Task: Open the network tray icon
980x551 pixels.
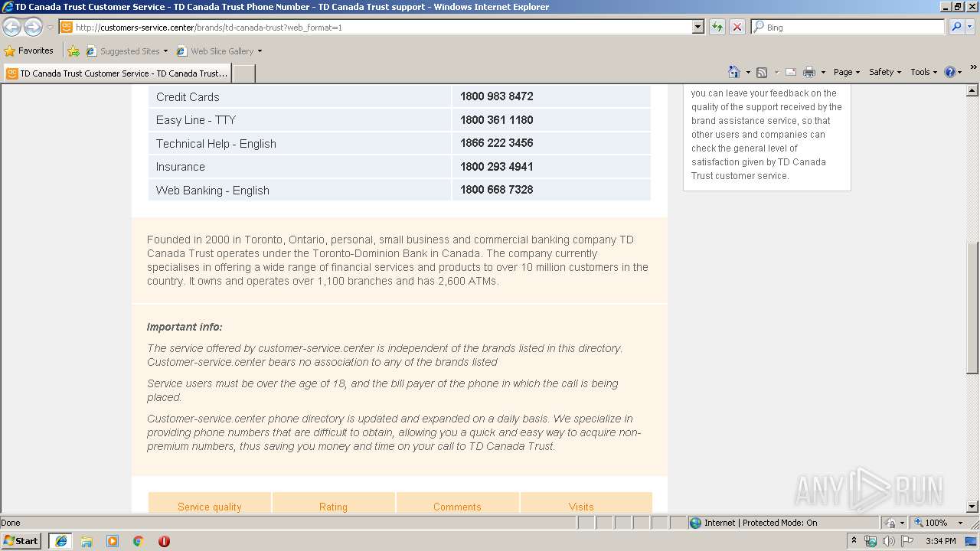Action: pos(871,541)
